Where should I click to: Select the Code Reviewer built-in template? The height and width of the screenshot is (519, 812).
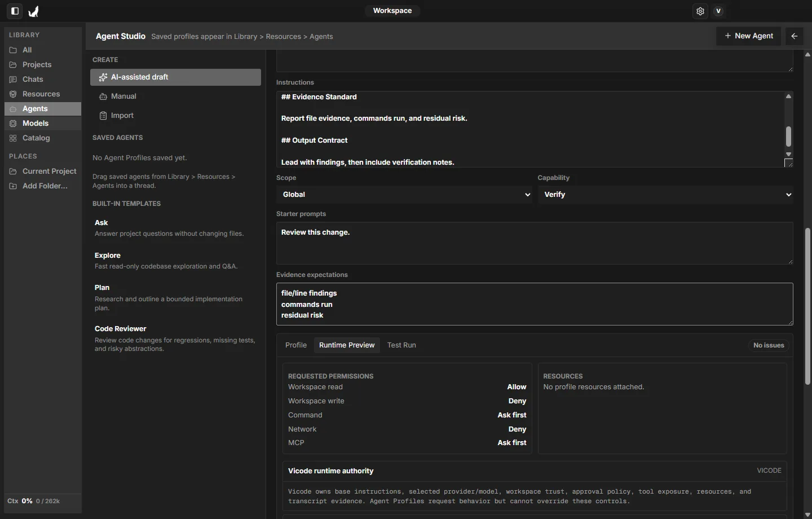[x=175, y=338]
